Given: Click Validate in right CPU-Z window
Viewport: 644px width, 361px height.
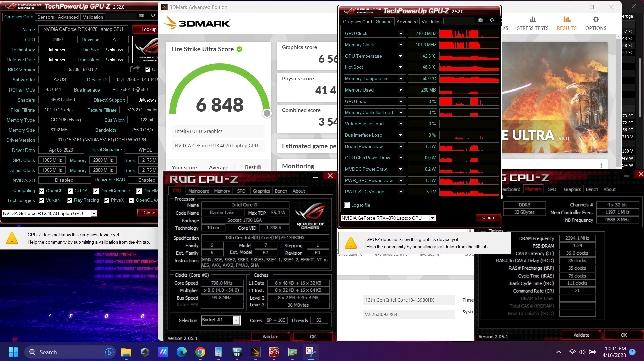Looking at the screenshot, I should point(581,335).
